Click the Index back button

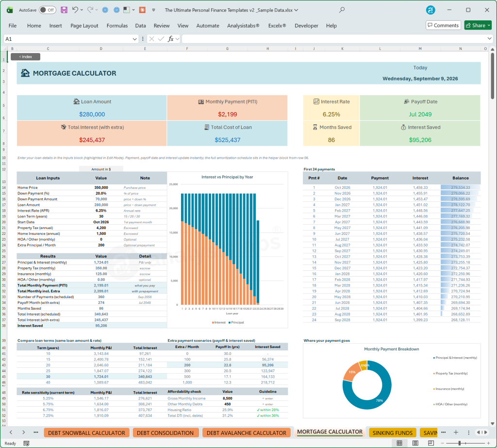tap(25, 57)
